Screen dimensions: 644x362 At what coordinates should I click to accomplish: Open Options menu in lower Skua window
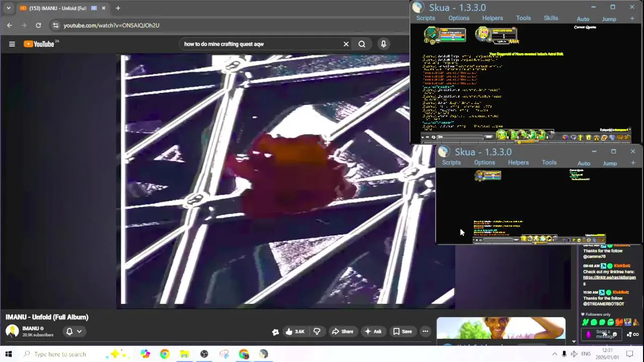pyautogui.click(x=485, y=162)
